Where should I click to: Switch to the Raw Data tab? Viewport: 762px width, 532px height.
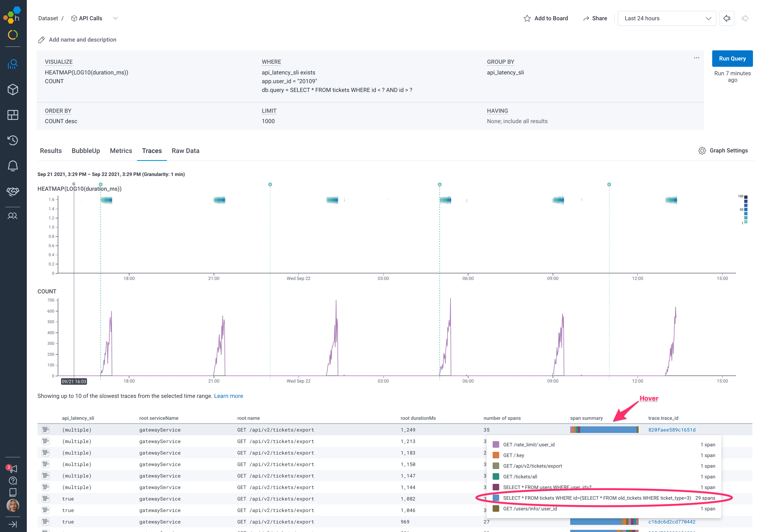tap(185, 151)
